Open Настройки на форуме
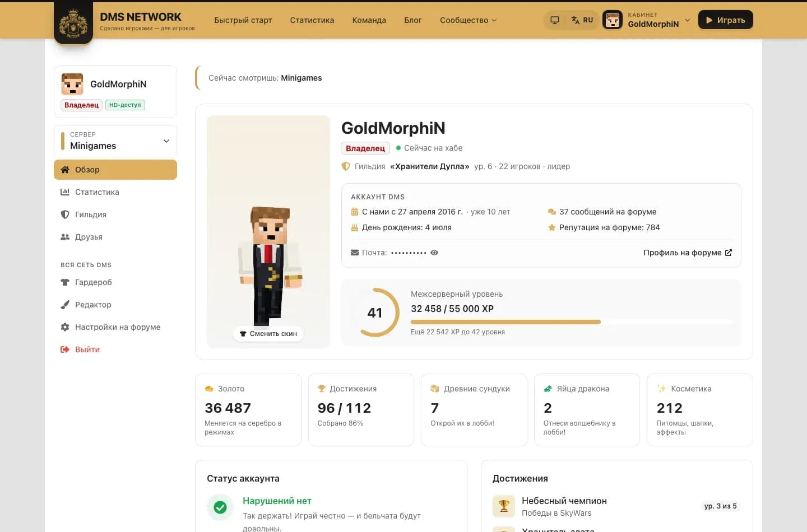 pos(115,327)
